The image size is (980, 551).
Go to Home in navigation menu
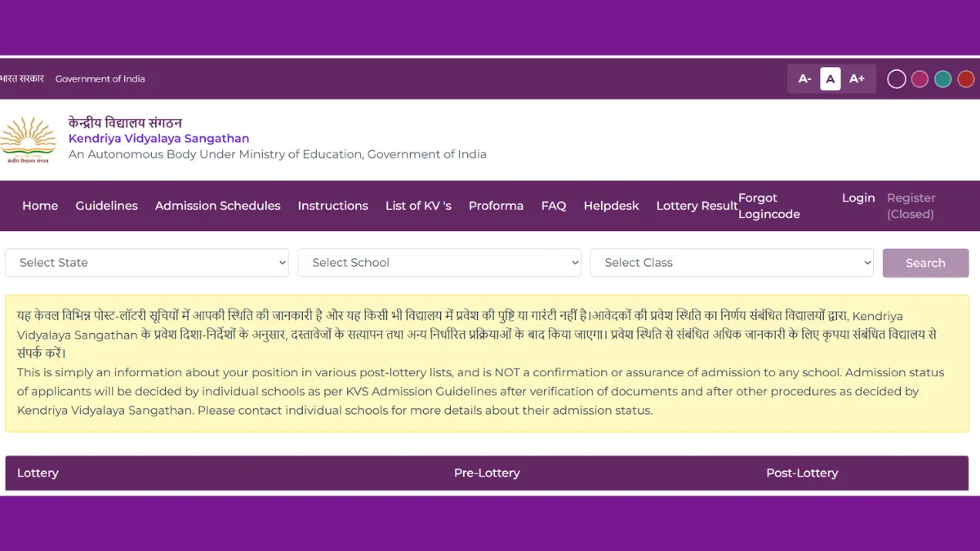[x=40, y=206]
